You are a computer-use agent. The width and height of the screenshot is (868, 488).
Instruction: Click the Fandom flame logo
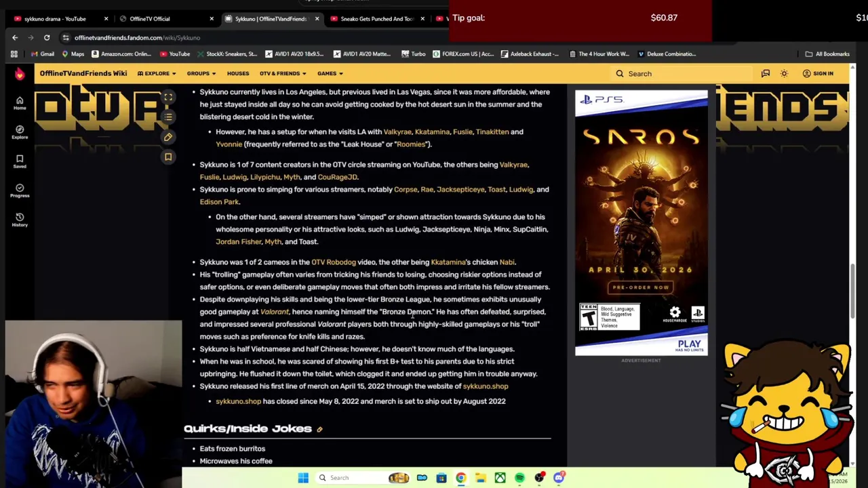point(20,73)
